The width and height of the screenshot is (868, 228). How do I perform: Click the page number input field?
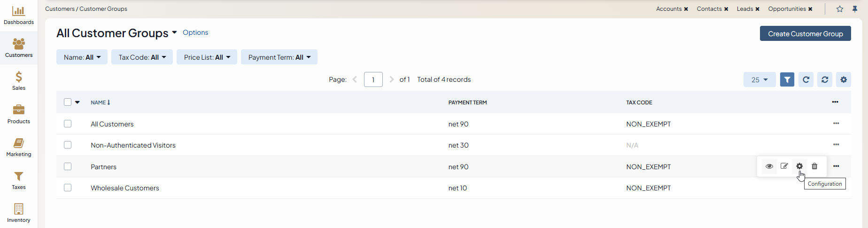[x=373, y=80]
